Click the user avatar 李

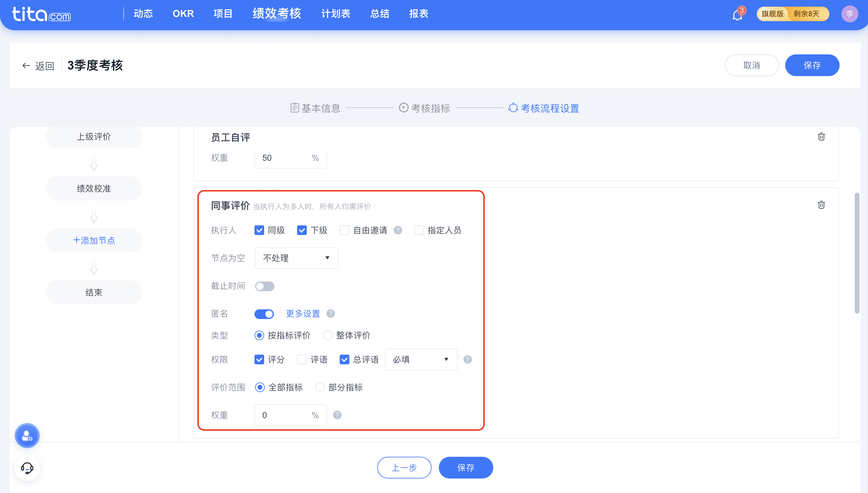(849, 14)
